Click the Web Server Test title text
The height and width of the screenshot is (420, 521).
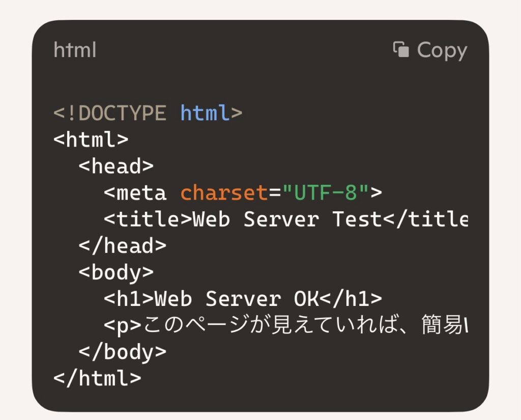(286, 219)
